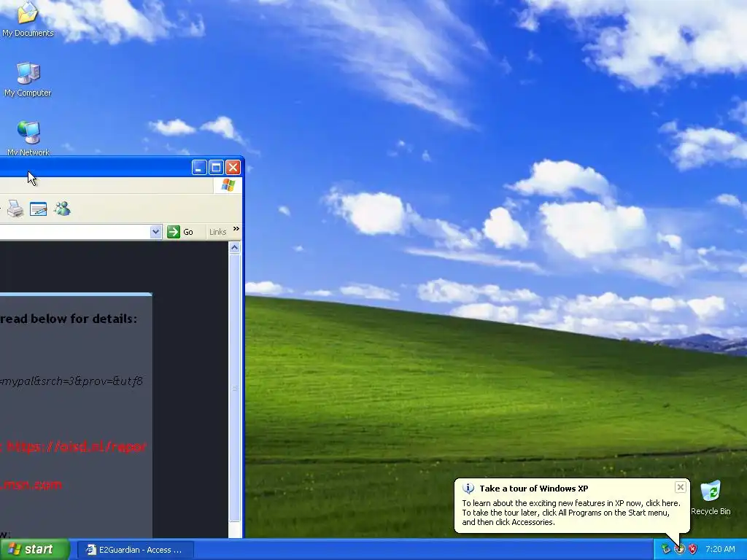
Task: Minimize the E2Guardian browser window
Action: coord(199,167)
